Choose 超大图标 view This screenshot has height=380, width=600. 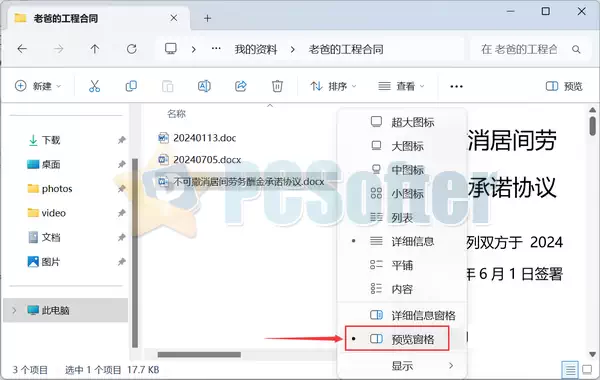402,122
